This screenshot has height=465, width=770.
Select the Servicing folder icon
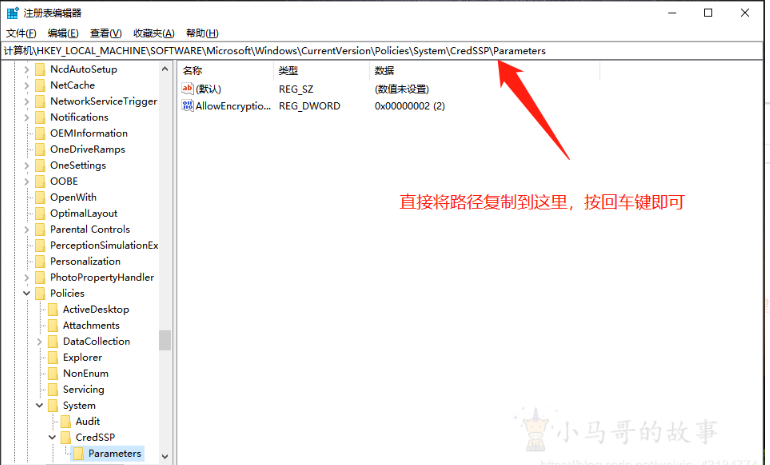[53, 390]
